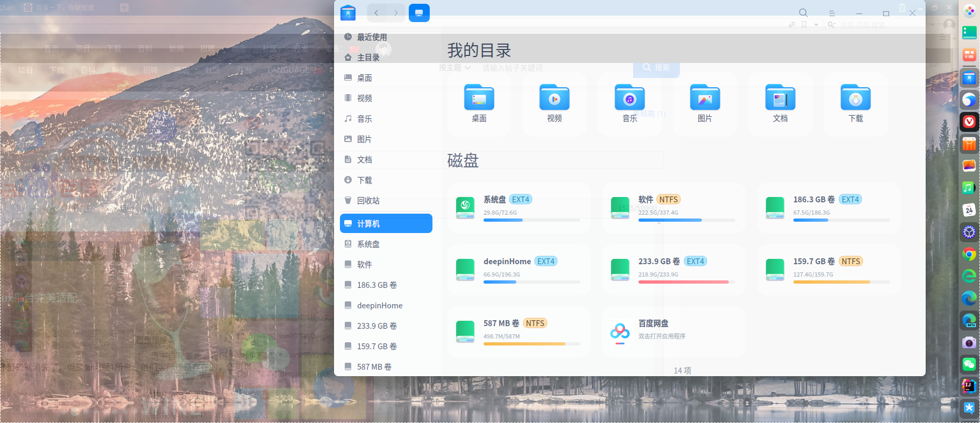This screenshot has width=980, height=423.
Task: Open the file manager hamburger menu
Action: [x=832, y=13]
